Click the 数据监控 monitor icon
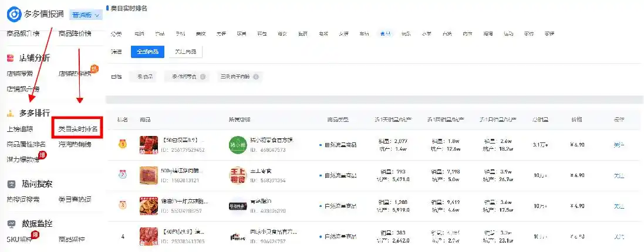644x252 pixels. [x=11, y=224]
